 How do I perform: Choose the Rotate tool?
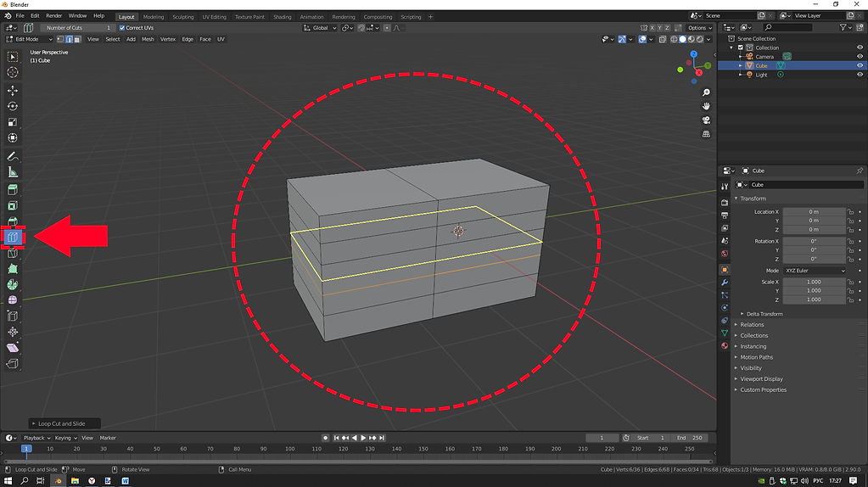point(12,106)
